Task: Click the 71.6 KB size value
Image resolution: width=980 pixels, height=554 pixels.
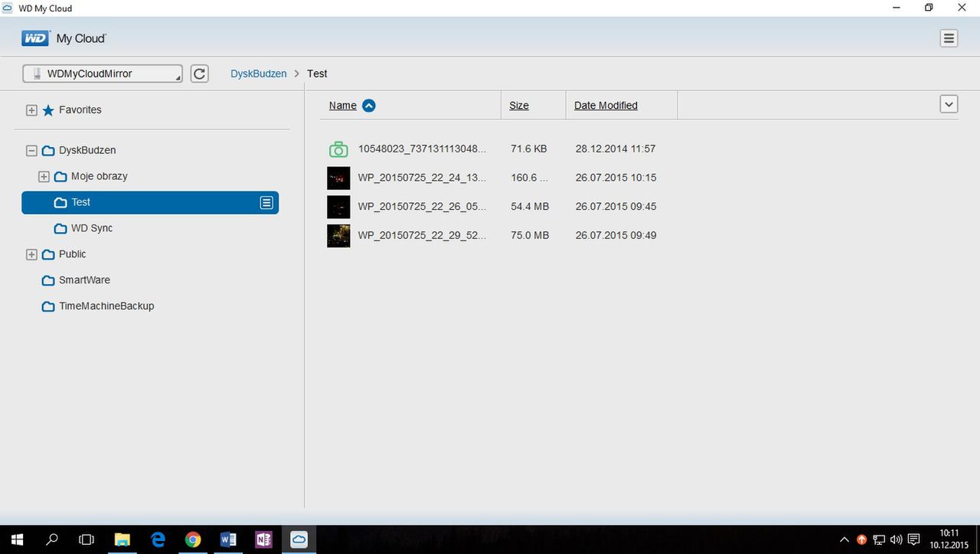Action: pyautogui.click(x=529, y=149)
